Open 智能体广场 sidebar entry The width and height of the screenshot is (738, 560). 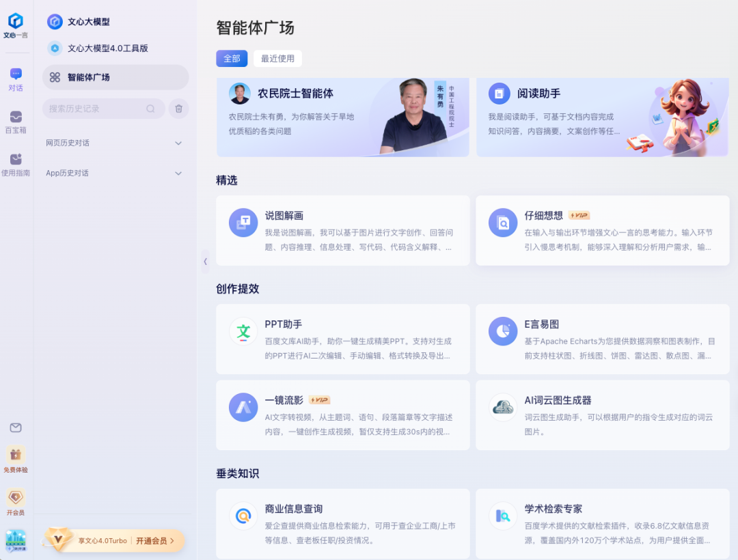[115, 77]
